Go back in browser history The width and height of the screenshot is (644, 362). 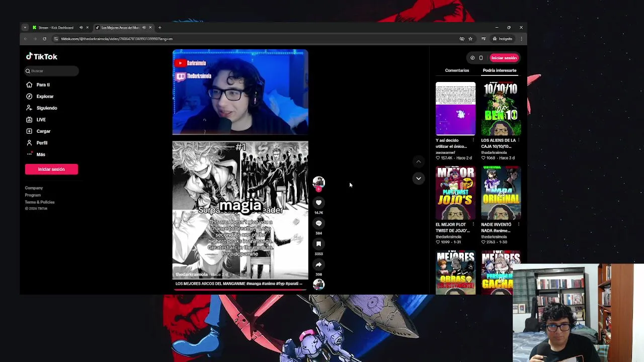[x=25, y=39]
